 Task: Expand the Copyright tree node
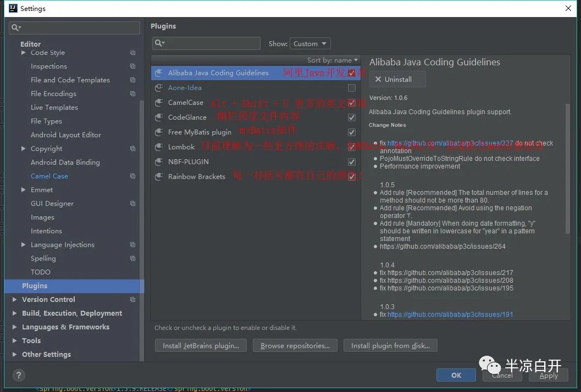coord(23,148)
